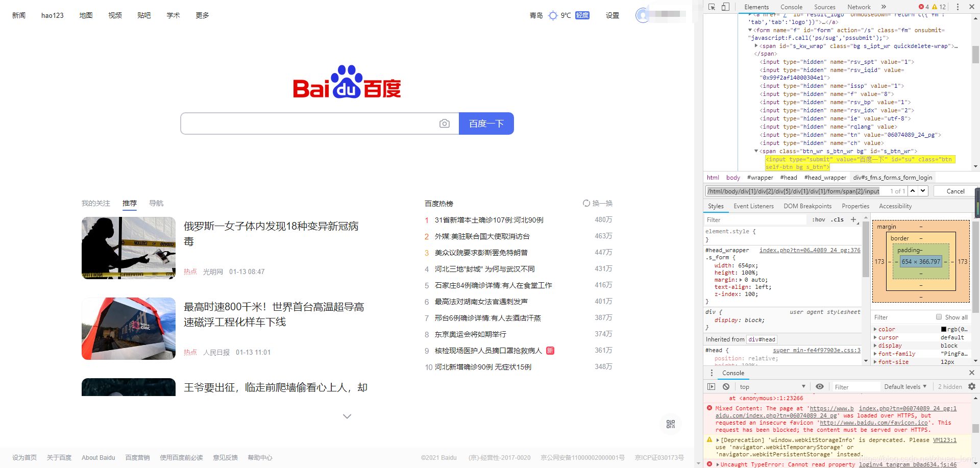This screenshot has height=468, width=980.
Task: Click the camera icon in Baidu search box
Action: (x=445, y=124)
